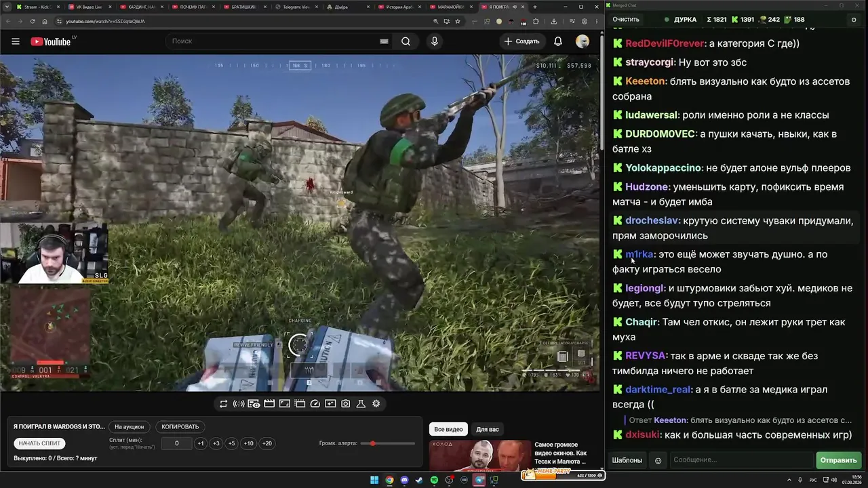Open a new browser tab

click(535, 7)
